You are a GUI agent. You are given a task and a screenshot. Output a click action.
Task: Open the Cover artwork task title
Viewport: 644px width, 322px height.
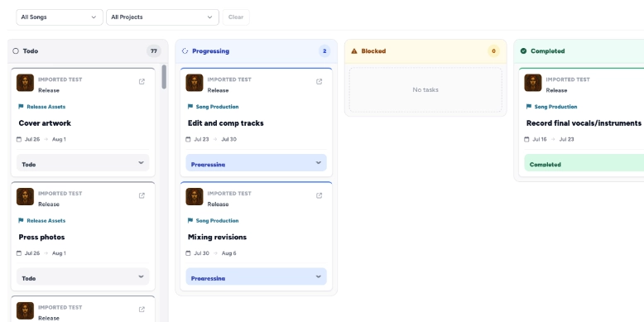(x=45, y=123)
